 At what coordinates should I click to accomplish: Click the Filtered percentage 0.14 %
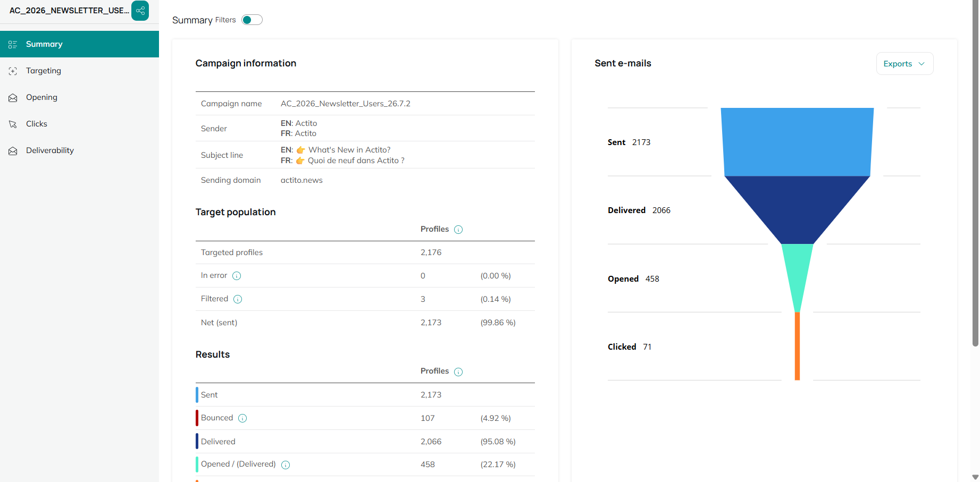click(496, 299)
